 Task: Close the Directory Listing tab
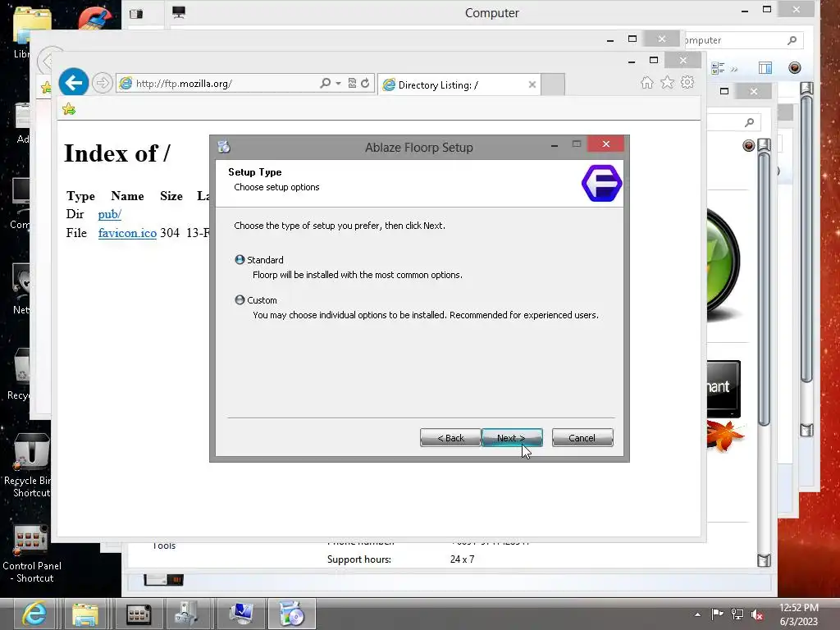coord(532,84)
